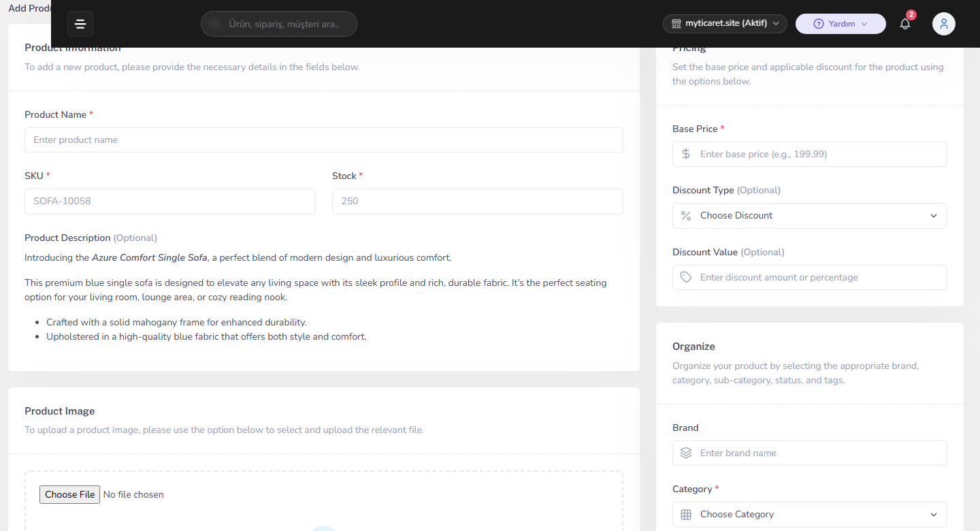Click the notification bell icon

905,24
